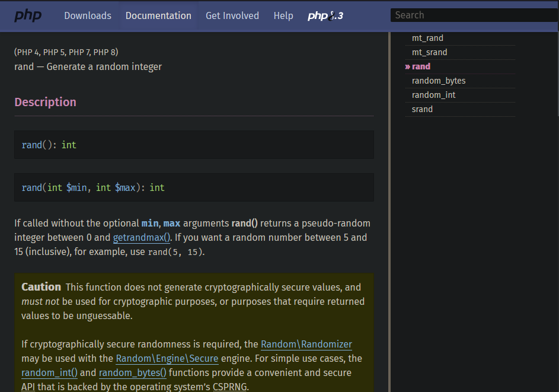This screenshot has width=559, height=392.
Task: Click the random_int() link in the caution box
Action: tap(49, 372)
